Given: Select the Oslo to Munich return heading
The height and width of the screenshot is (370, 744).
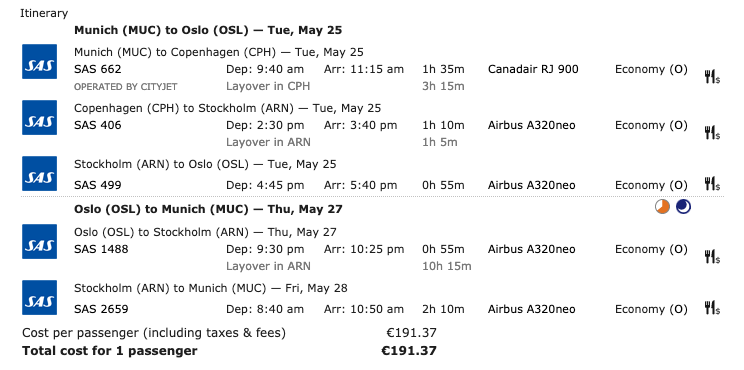Looking at the screenshot, I should pyautogui.click(x=208, y=209).
